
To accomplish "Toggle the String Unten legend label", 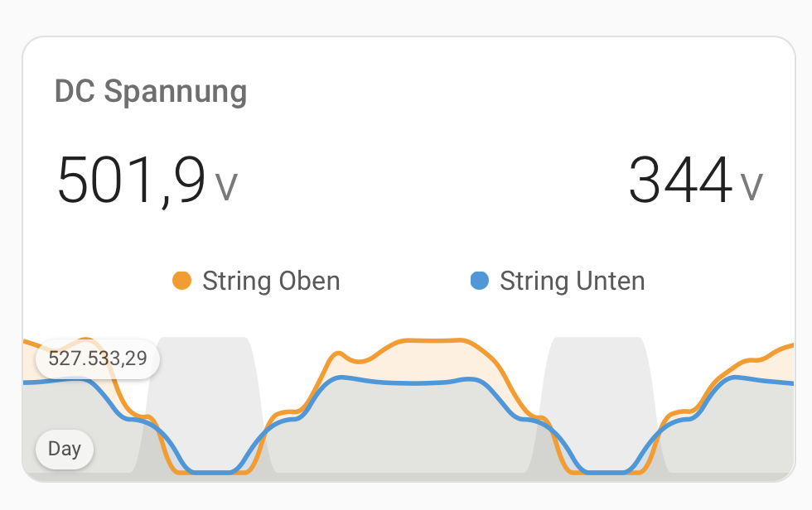I will 572,281.
